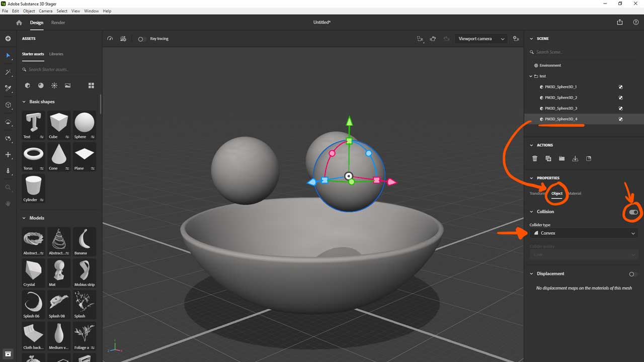The height and width of the screenshot is (362, 644).
Task: Toggle Ray tracing switch
Action: tap(142, 39)
